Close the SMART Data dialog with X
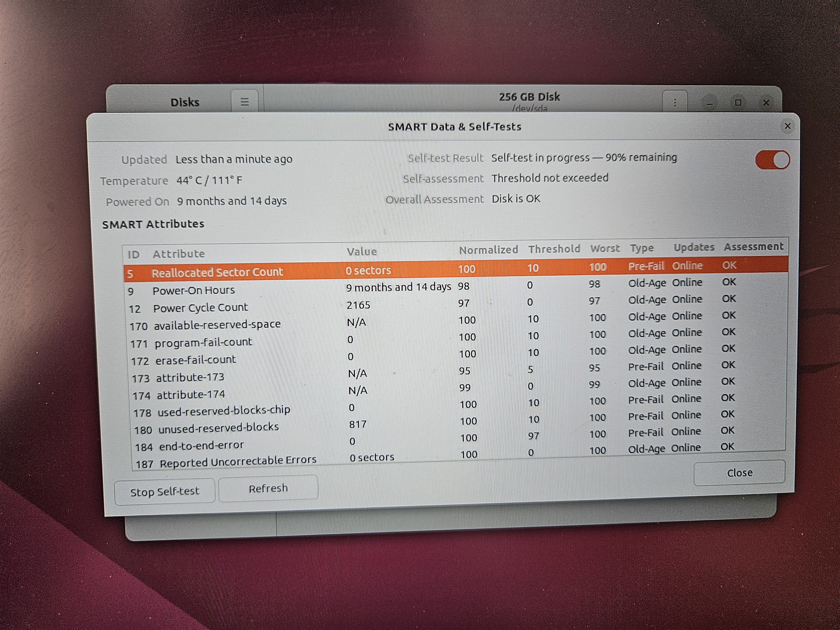Viewport: 840px width, 630px height. [x=787, y=126]
